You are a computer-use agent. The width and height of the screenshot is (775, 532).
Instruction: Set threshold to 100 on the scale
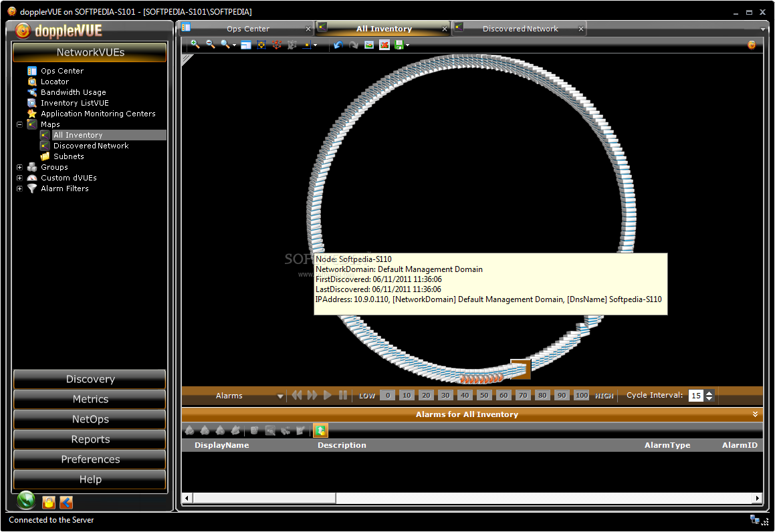point(582,395)
